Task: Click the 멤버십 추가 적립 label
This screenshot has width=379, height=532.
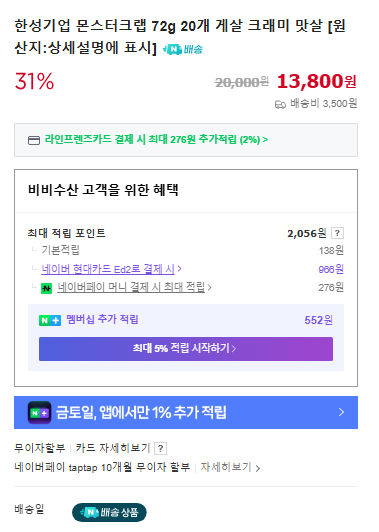Action: click(102, 319)
